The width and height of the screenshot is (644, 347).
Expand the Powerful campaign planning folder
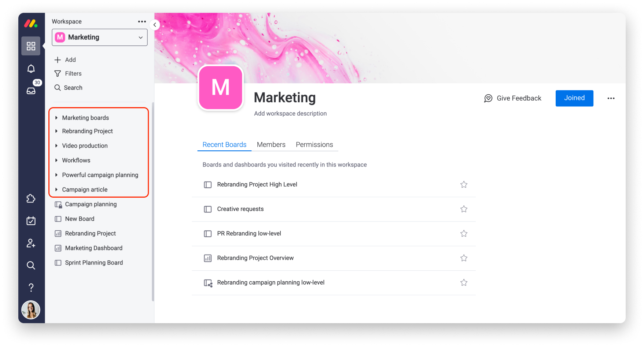pos(56,175)
